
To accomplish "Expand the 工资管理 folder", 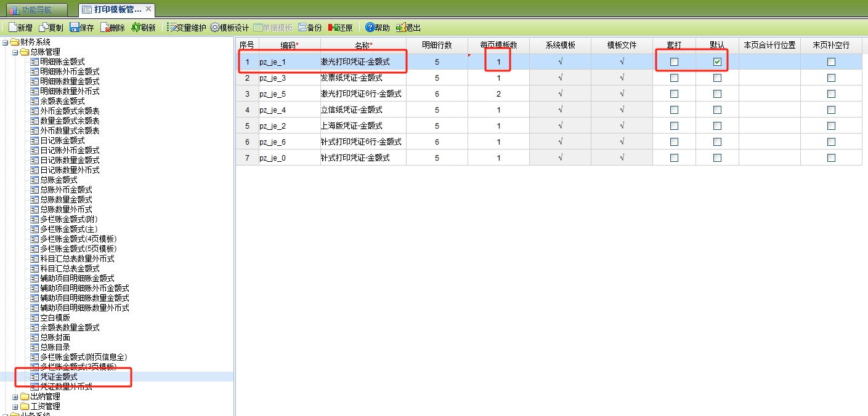I will (x=14, y=406).
